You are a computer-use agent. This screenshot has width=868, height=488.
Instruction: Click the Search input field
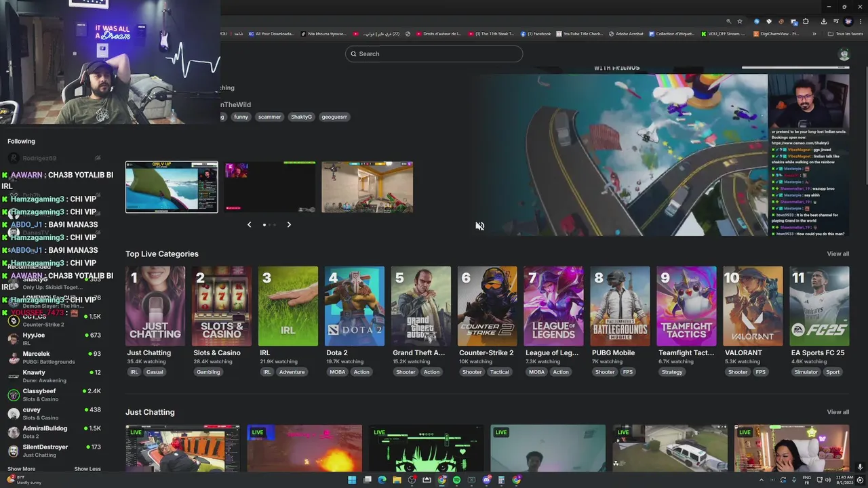[434, 54]
